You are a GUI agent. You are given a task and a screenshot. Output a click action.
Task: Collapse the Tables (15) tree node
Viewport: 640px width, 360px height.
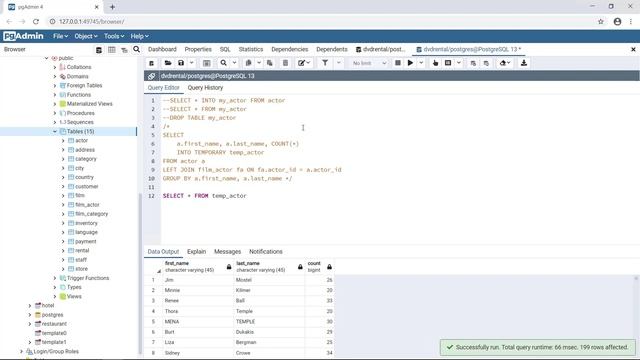(55, 131)
